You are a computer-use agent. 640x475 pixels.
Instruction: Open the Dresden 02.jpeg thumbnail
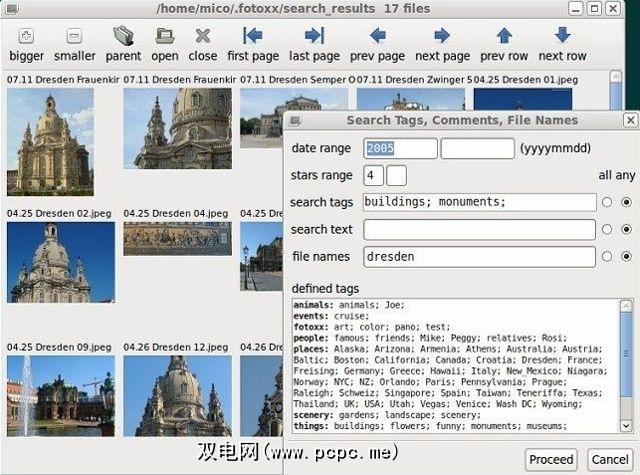coord(49,262)
